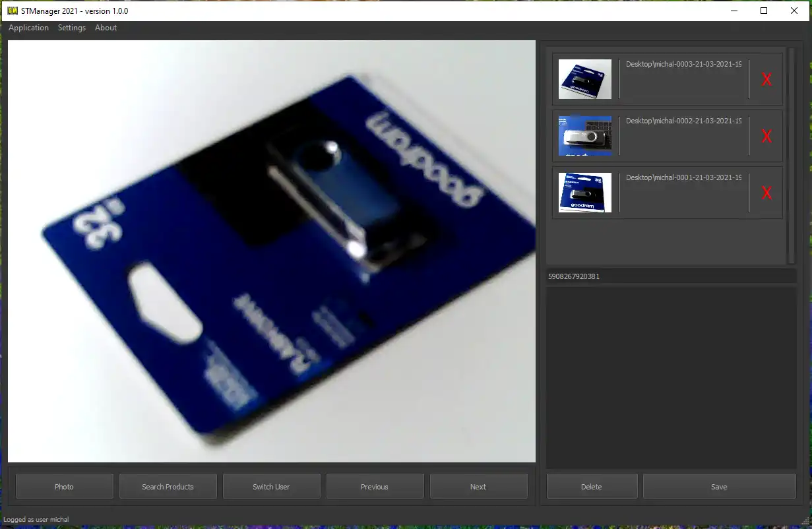Focus the barcode field 5908267920381
The height and width of the screenshot is (529, 812).
click(671, 276)
